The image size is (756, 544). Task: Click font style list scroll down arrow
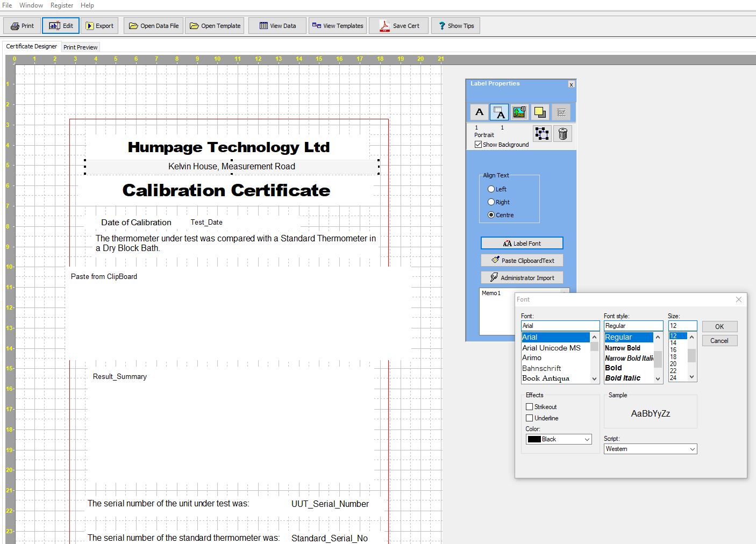(658, 378)
